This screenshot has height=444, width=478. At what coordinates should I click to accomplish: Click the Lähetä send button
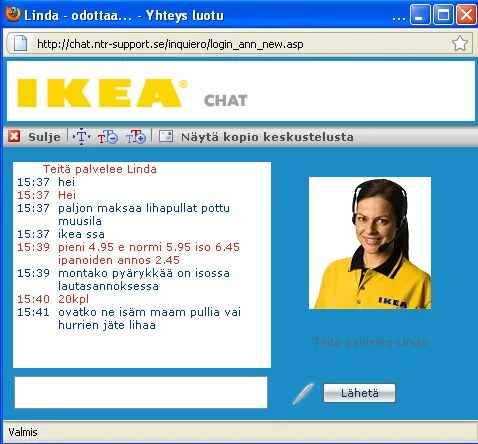tap(359, 393)
